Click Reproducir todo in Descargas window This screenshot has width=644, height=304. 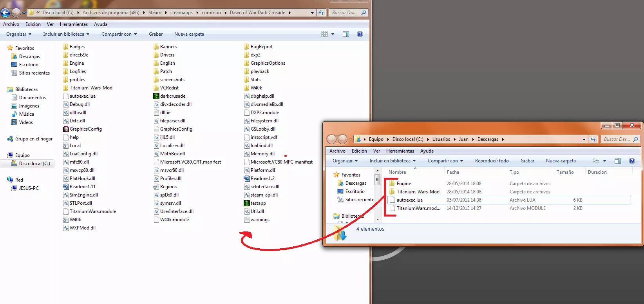[492, 161]
